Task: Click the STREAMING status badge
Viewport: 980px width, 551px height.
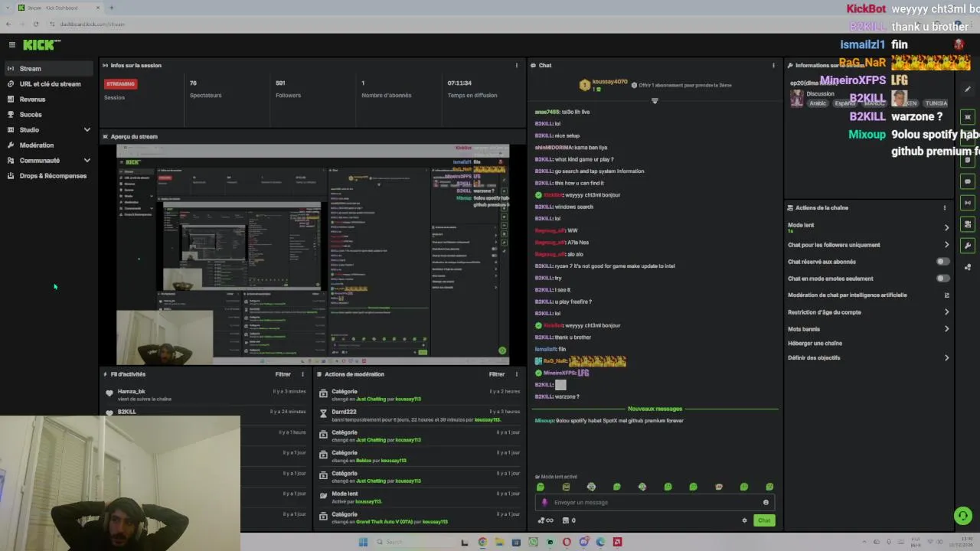Action: tap(121, 83)
